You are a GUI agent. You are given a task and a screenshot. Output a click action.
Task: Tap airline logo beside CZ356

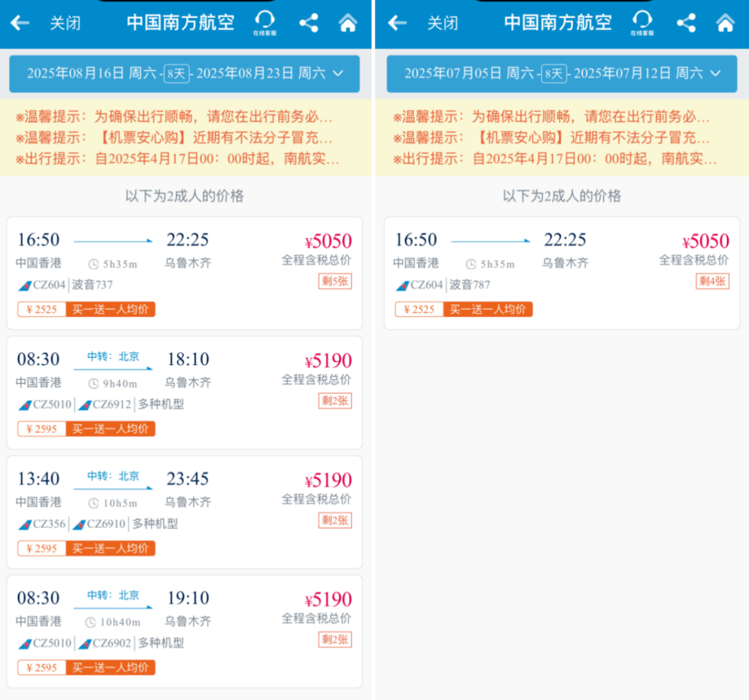pyautogui.click(x=25, y=524)
